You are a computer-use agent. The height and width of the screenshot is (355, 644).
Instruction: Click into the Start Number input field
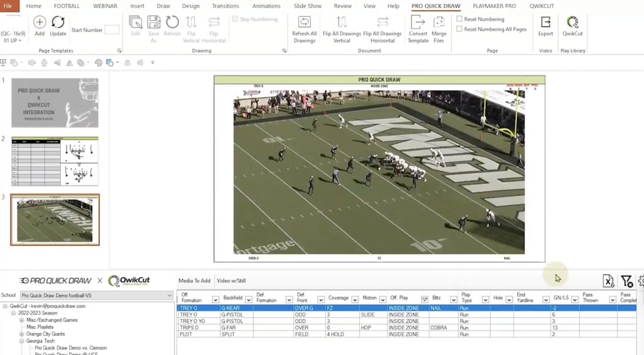pos(112,30)
